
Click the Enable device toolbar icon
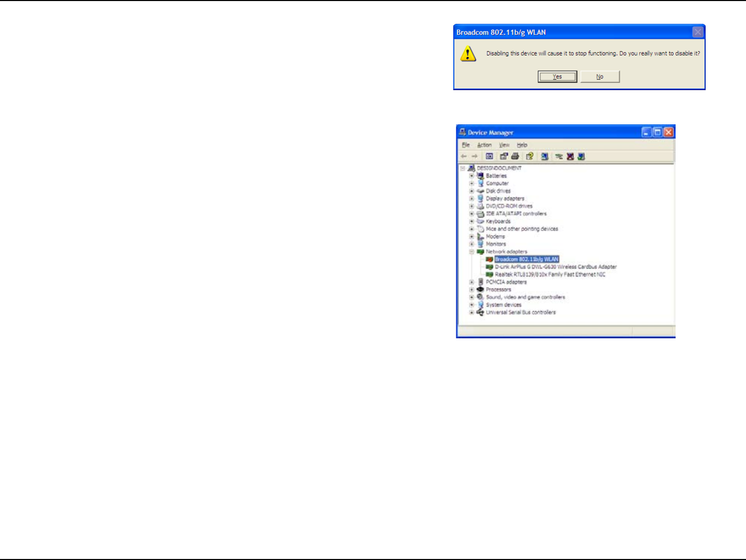581,156
